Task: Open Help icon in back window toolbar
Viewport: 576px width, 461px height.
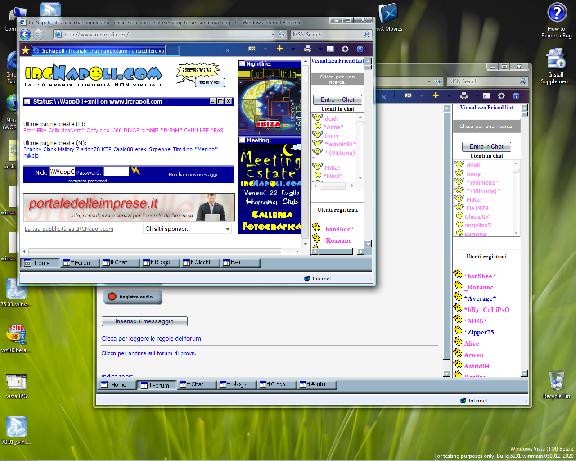Action: click(516, 96)
